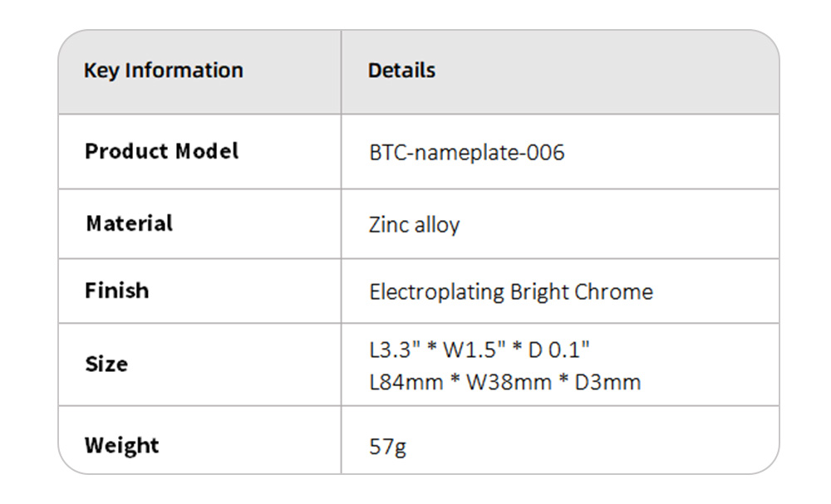Select the Finish row label

coord(117,291)
